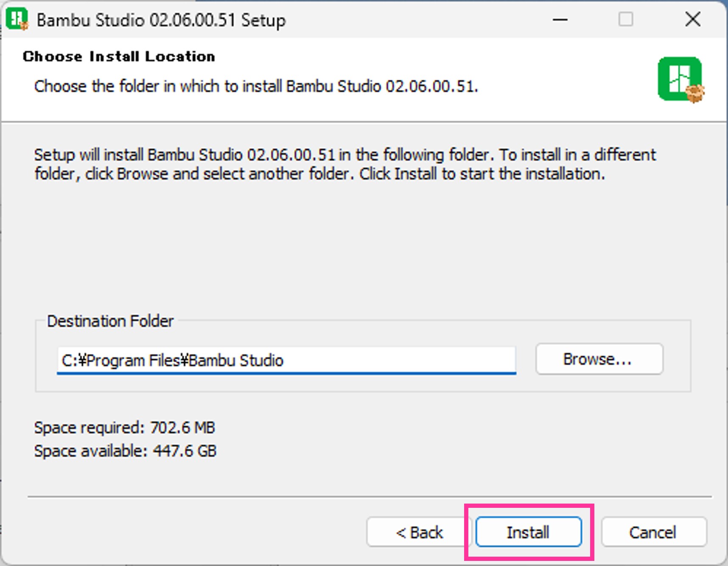Click the Bambu Studio title bar icon

[17, 20]
